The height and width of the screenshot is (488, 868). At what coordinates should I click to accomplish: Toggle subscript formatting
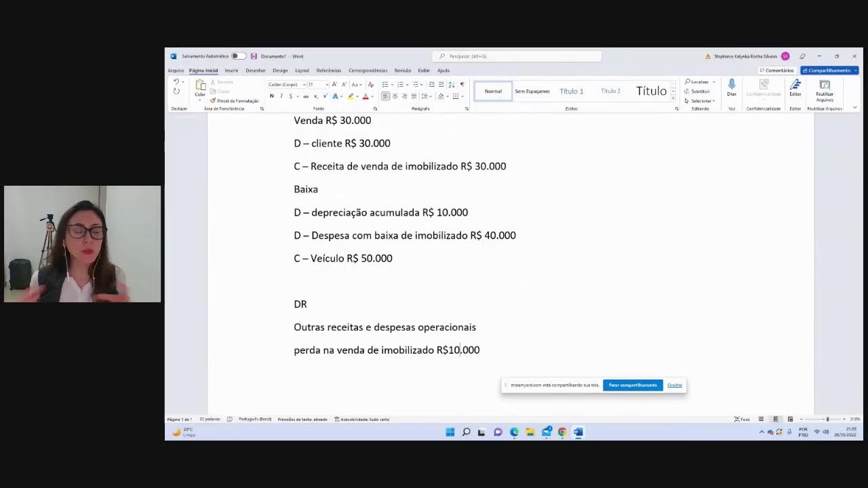[x=315, y=96]
